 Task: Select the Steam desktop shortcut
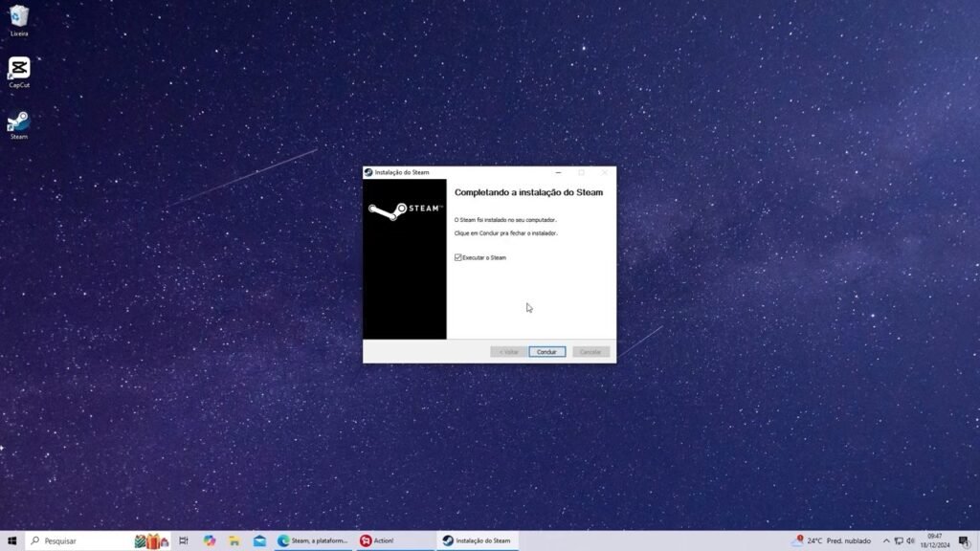click(x=19, y=124)
